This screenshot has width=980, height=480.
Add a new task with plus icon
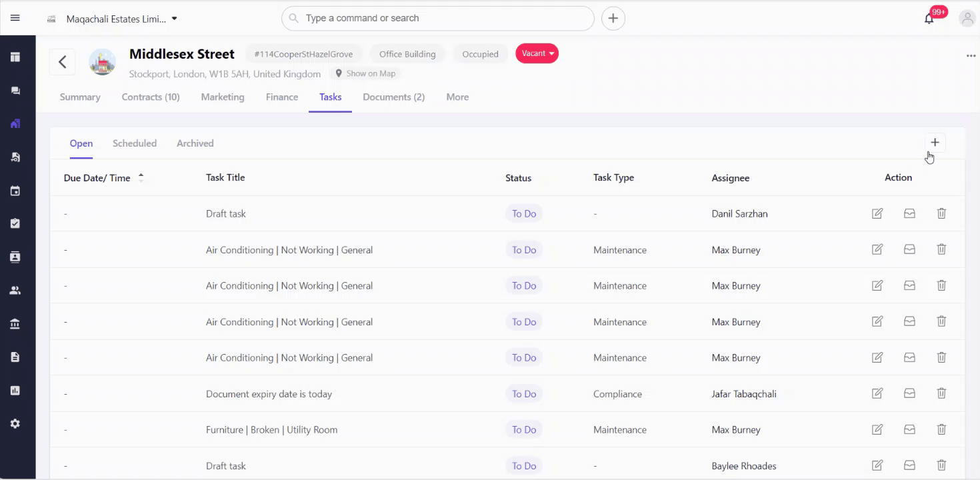coord(935,143)
